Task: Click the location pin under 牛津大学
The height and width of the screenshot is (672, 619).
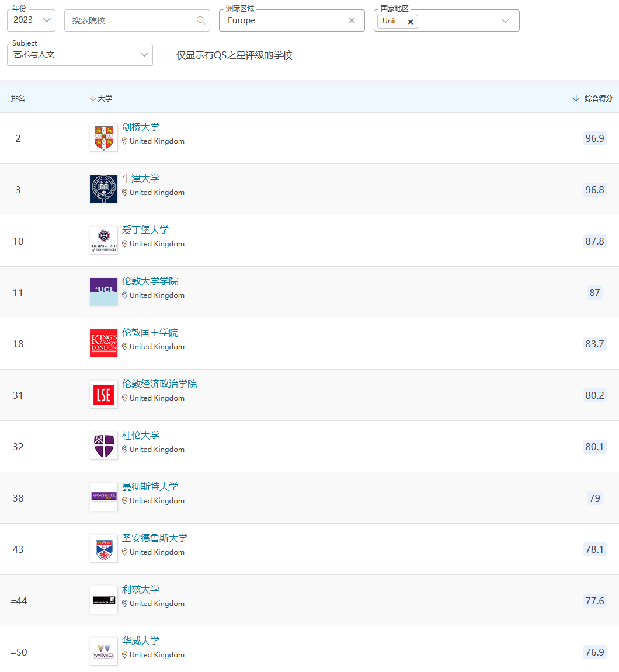Action: pyautogui.click(x=125, y=193)
